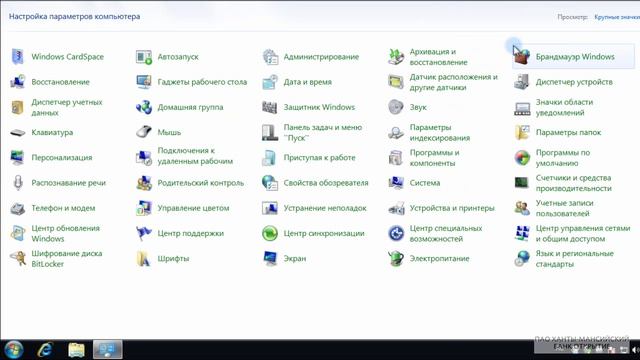Screen dimensions: 640x360
Task: Click Центр обновления Windows link
Action: [x=65, y=233]
